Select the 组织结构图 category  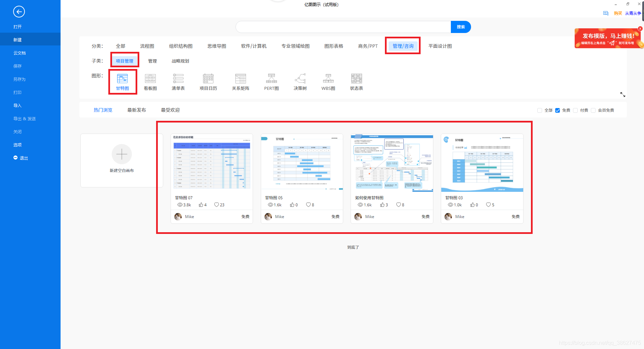tap(181, 46)
